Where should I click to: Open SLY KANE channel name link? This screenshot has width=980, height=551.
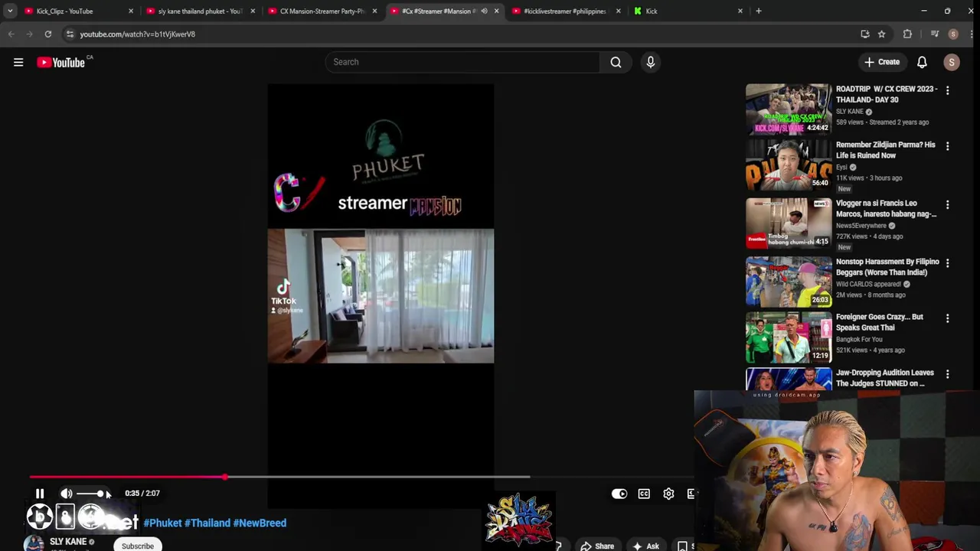[x=68, y=541]
